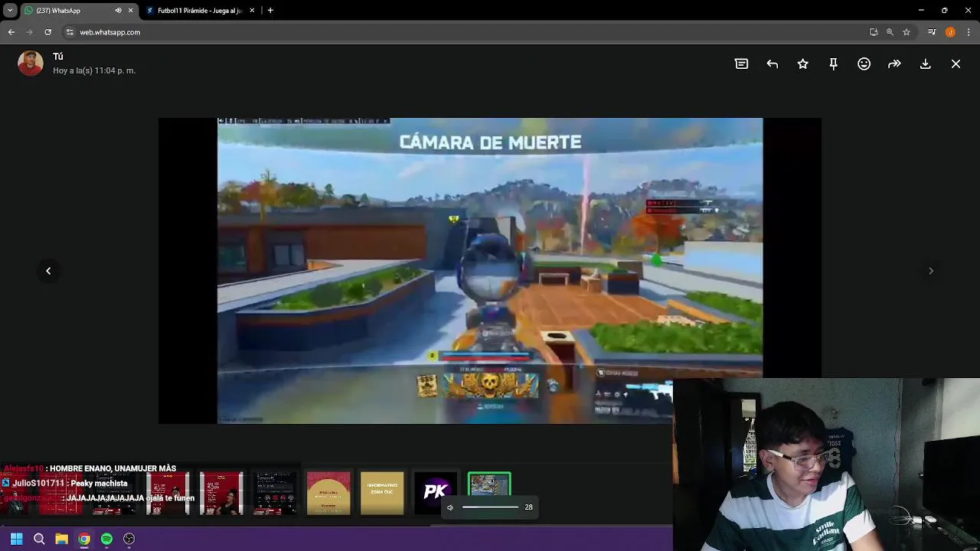Image resolution: width=980 pixels, height=551 pixels.
Task: Open the tab search dropdown
Action: [x=10, y=11]
